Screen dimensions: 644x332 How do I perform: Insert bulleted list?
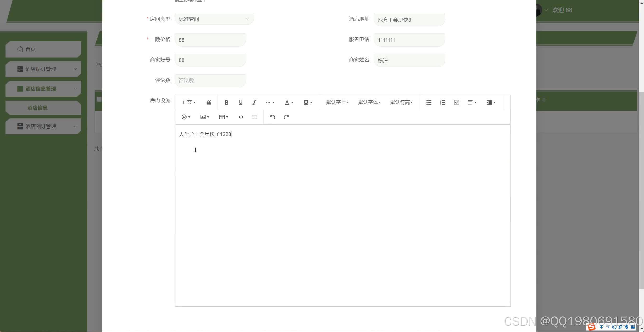(429, 102)
